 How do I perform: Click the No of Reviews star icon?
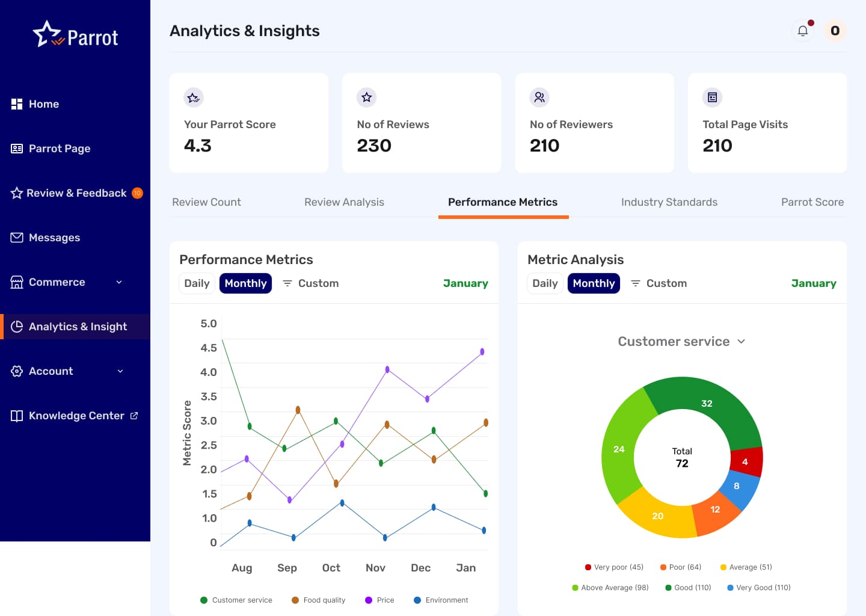point(366,97)
